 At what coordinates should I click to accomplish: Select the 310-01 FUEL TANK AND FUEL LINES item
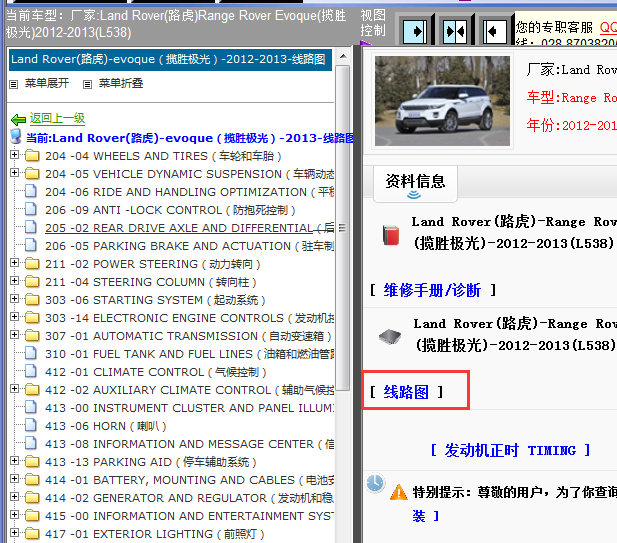190,354
